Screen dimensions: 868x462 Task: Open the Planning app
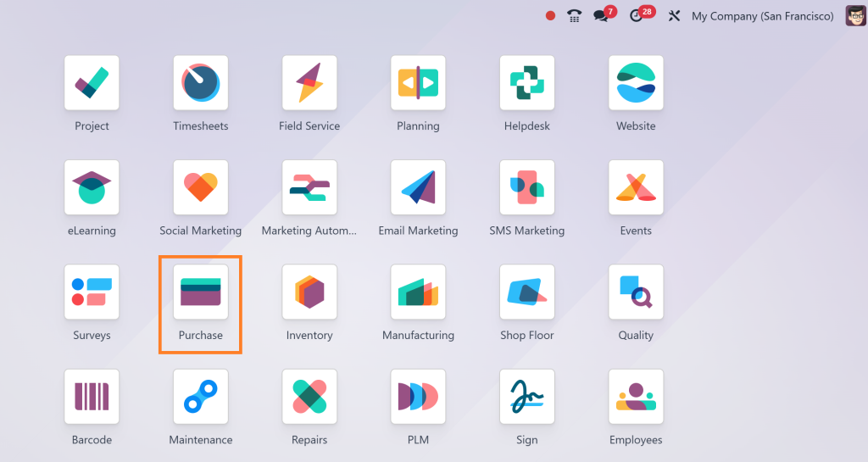click(x=418, y=83)
